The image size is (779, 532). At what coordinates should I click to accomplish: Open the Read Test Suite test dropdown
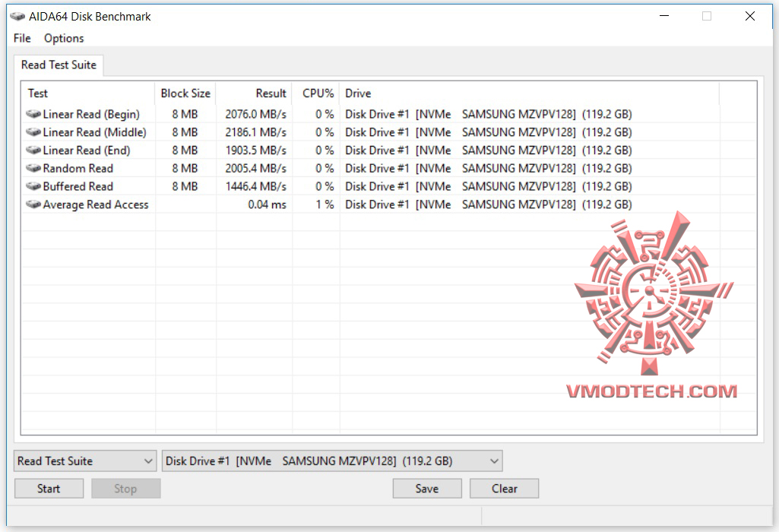85,461
